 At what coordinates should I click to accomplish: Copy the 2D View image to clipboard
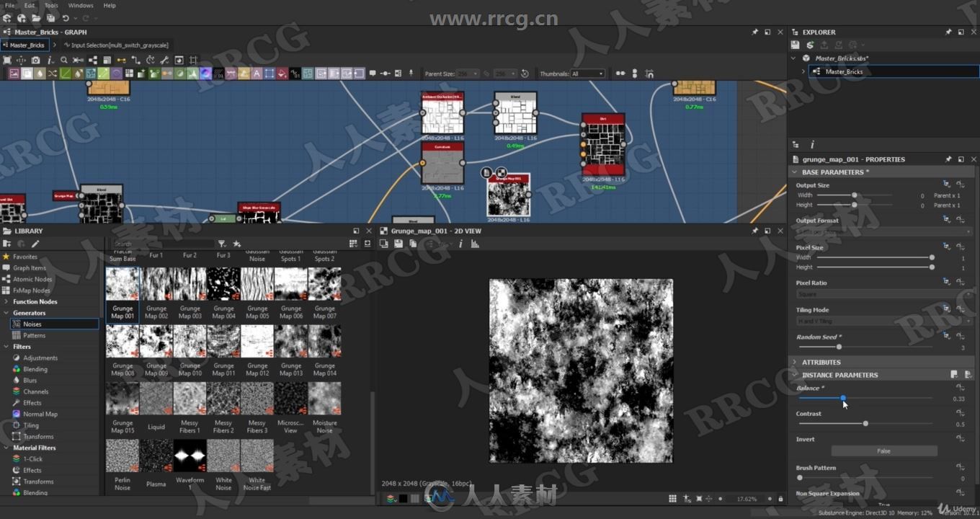pos(413,244)
